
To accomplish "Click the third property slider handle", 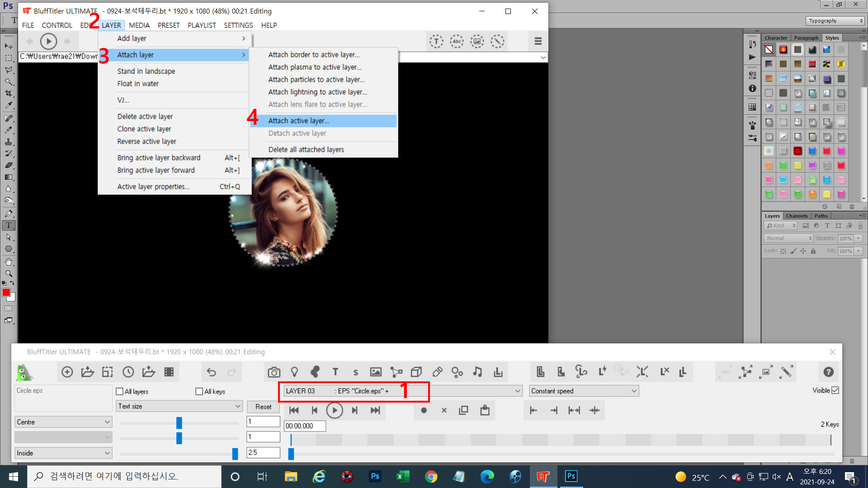I will click(235, 453).
